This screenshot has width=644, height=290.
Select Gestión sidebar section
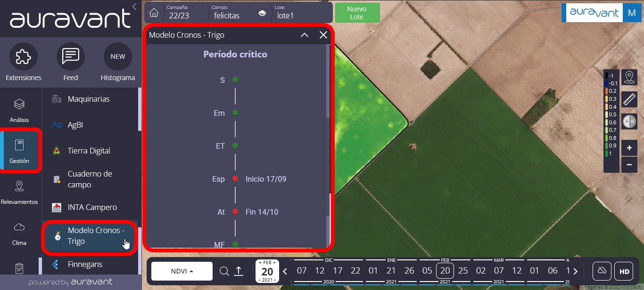click(19, 152)
